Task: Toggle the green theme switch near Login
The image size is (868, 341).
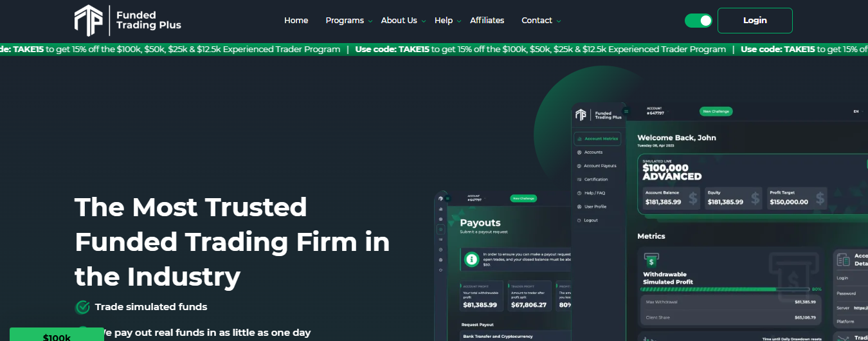Action: (698, 21)
